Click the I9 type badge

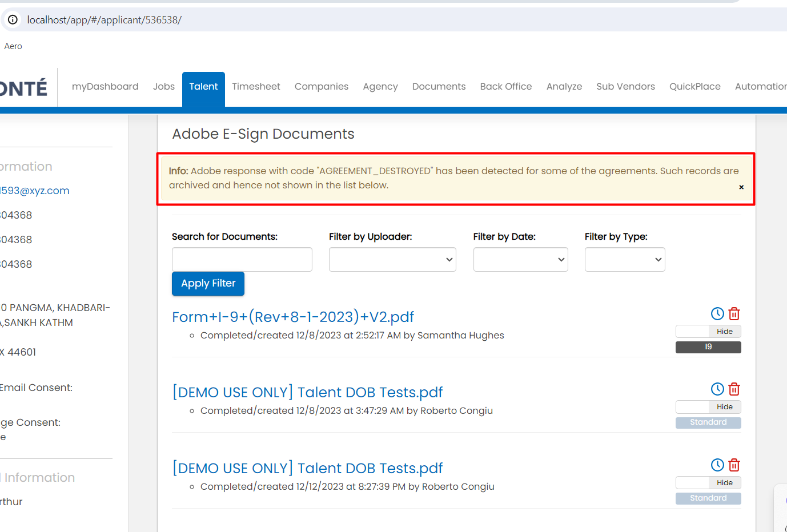[x=708, y=347]
